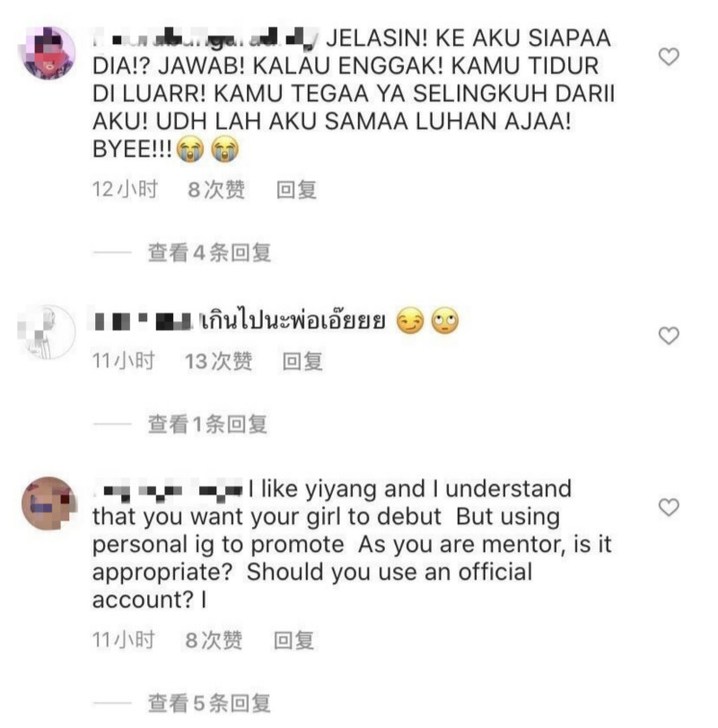The image size is (718, 728).
Task: Open username of Thai commenter
Action: [x=143, y=321]
